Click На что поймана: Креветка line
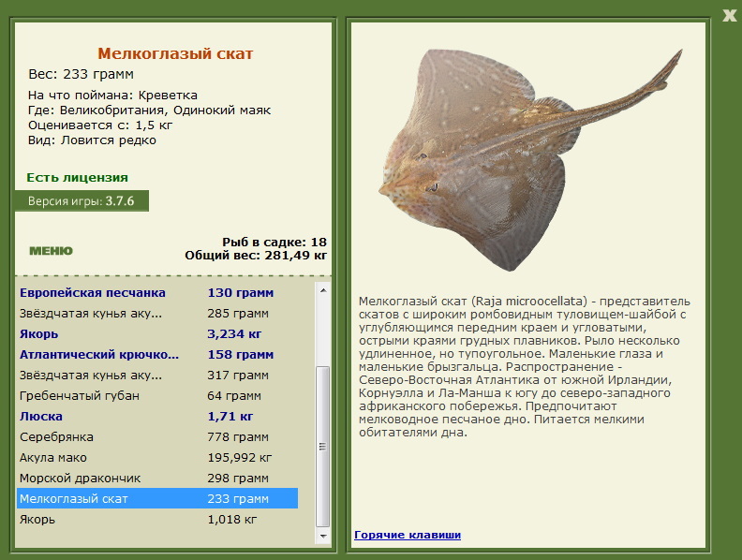The width and height of the screenshot is (742, 560). point(112,96)
